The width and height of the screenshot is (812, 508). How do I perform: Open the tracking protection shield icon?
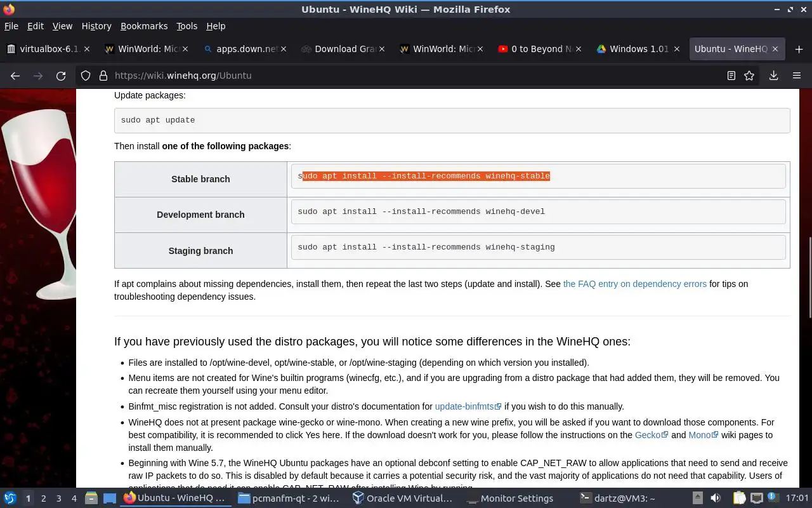pyautogui.click(x=86, y=76)
